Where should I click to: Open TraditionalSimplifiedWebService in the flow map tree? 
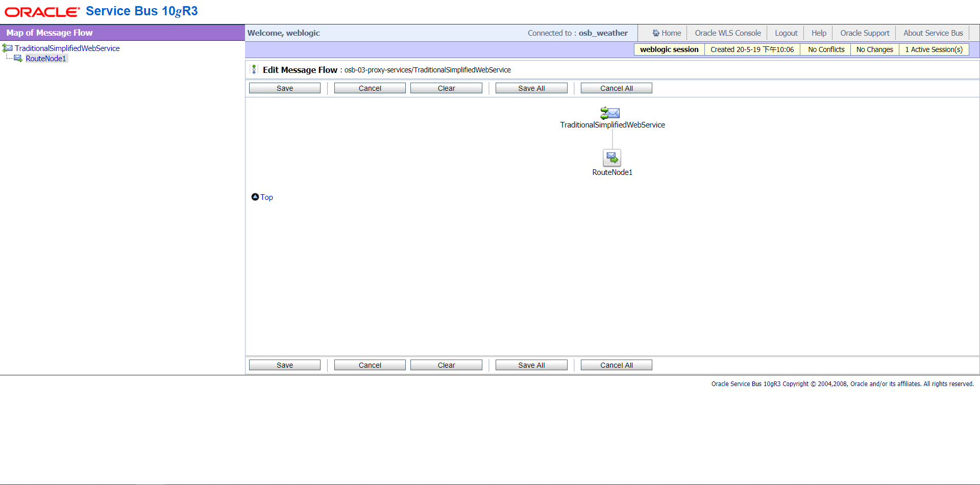click(67, 48)
